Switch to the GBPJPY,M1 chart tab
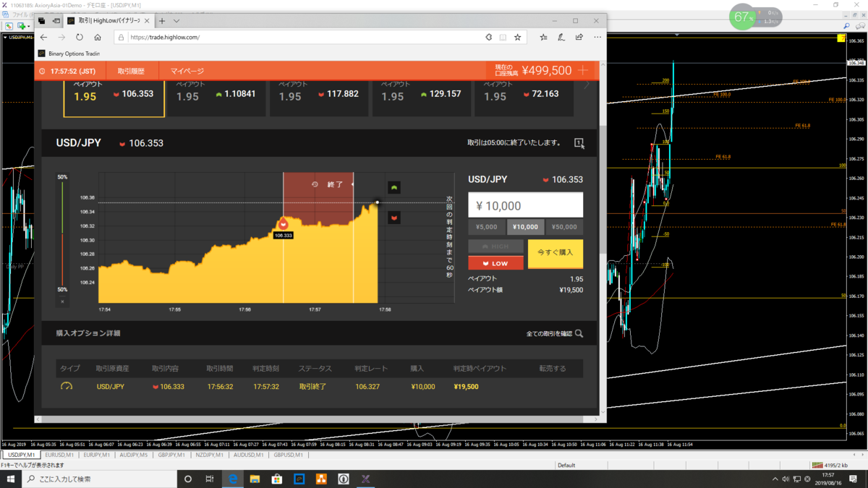 172,455
